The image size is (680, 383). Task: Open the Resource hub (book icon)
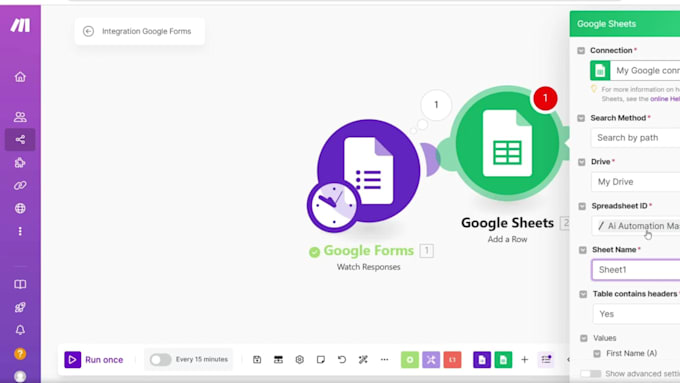[x=20, y=284]
